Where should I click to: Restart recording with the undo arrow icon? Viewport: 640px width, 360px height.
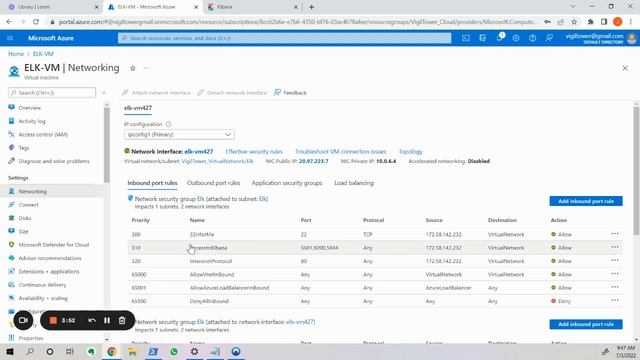click(x=92, y=320)
